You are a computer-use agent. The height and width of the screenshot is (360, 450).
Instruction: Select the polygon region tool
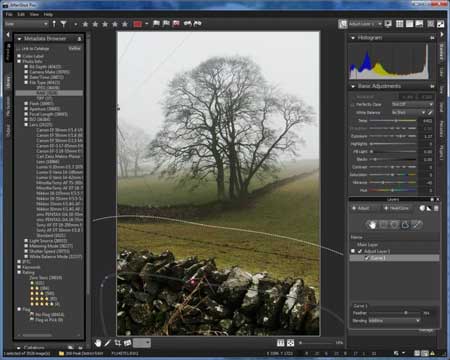pos(405,225)
